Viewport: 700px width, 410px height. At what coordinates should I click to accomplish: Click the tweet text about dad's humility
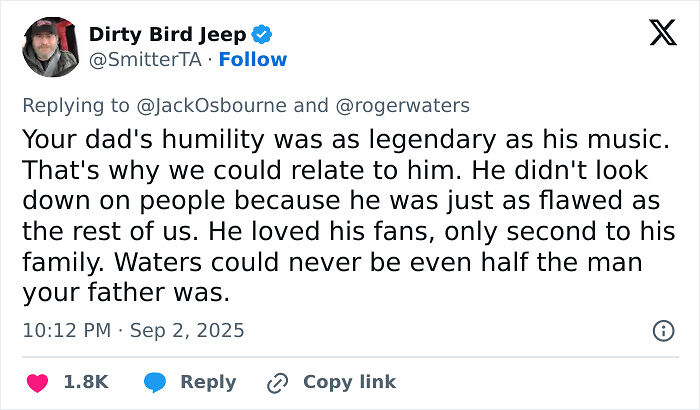click(x=349, y=216)
